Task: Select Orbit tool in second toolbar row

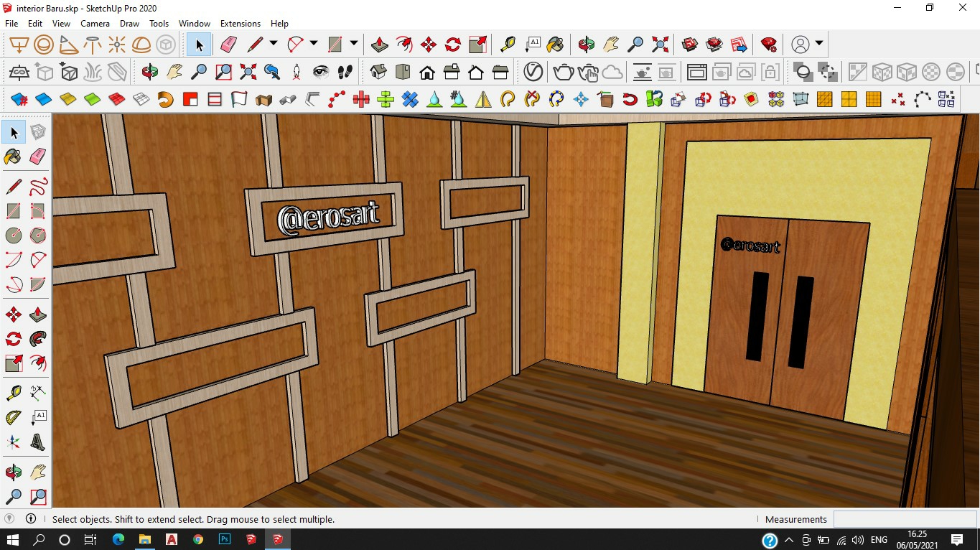Action: point(150,72)
